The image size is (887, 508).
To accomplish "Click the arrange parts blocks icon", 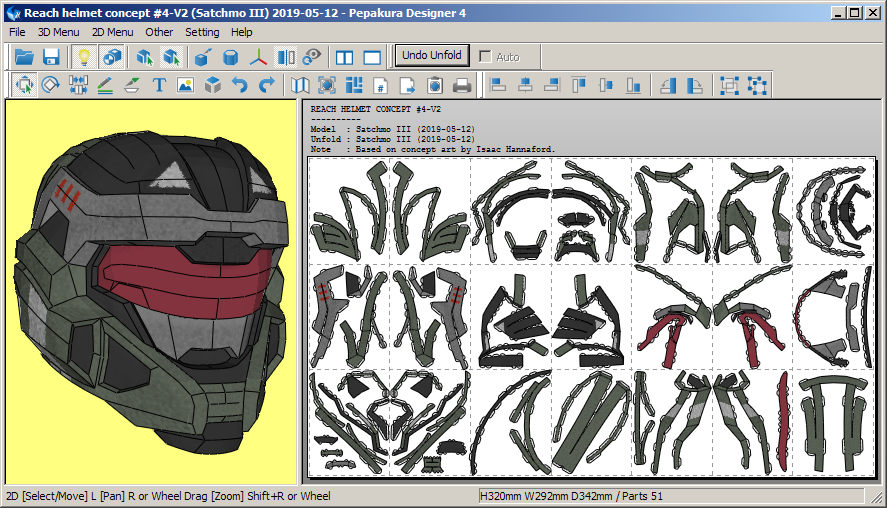I will pos(354,85).
